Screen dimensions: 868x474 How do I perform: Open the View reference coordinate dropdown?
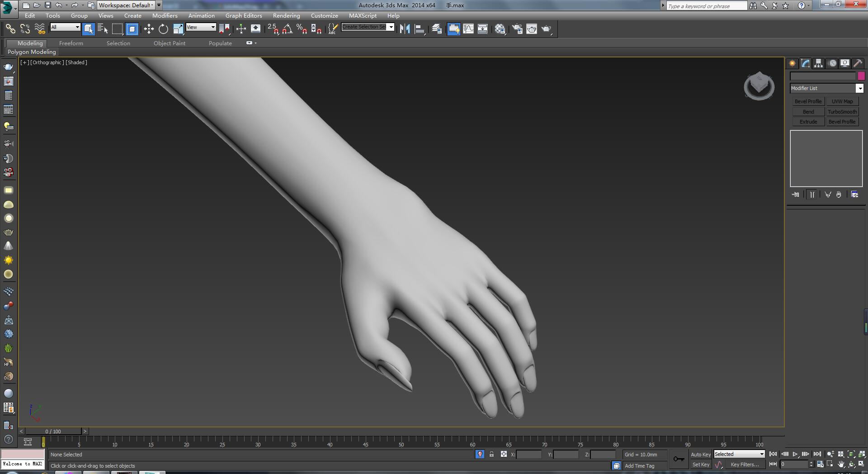point(201,27)
